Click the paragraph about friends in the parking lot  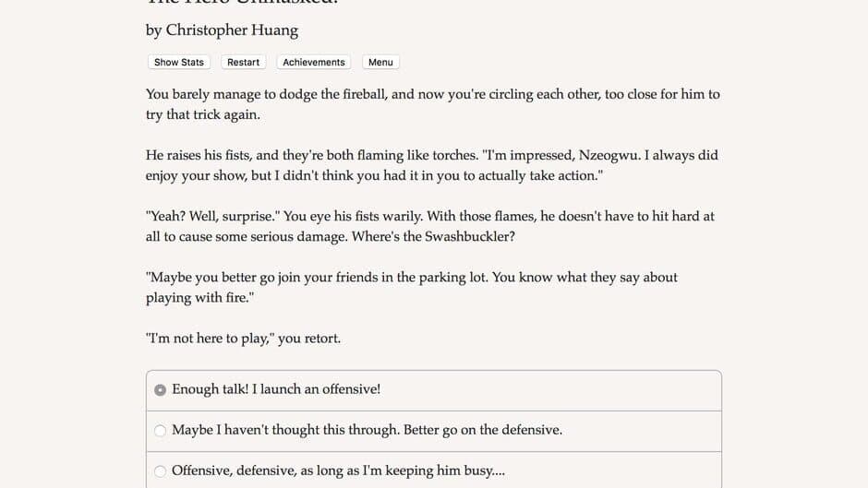(412, 287)
